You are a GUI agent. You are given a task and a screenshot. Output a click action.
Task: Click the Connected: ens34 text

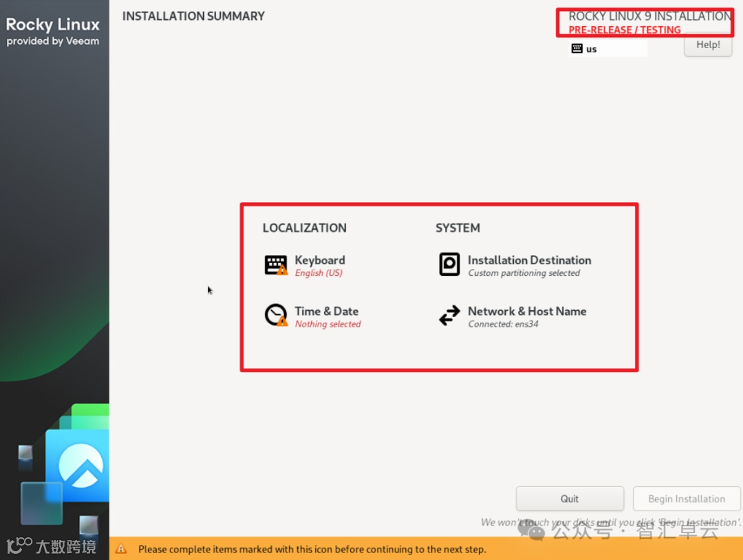click(x=503, y=324)
